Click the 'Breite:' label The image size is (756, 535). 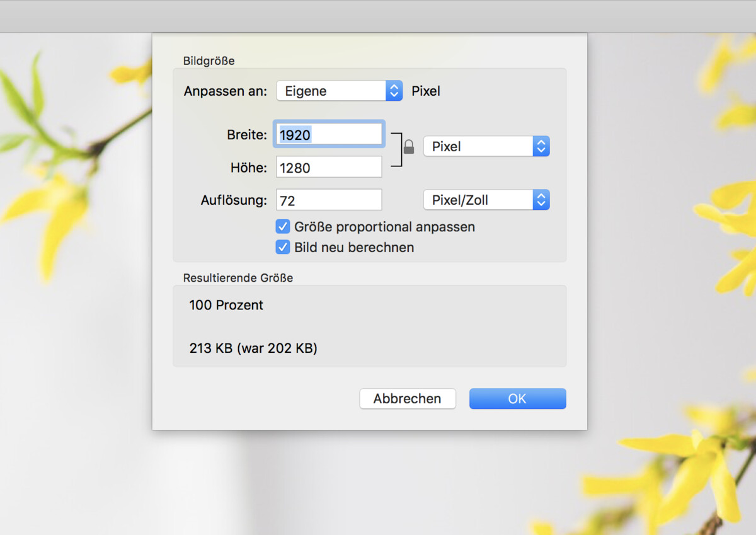tap(247, 135)
